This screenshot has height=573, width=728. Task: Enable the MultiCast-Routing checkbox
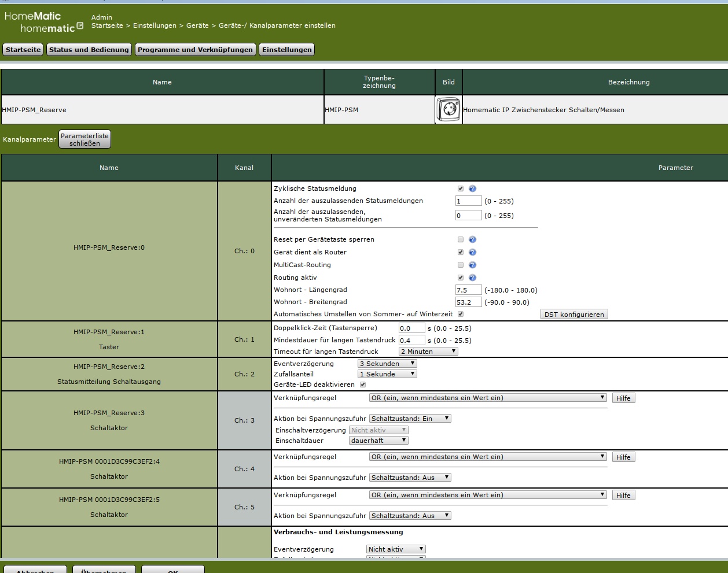pos(461,265)
